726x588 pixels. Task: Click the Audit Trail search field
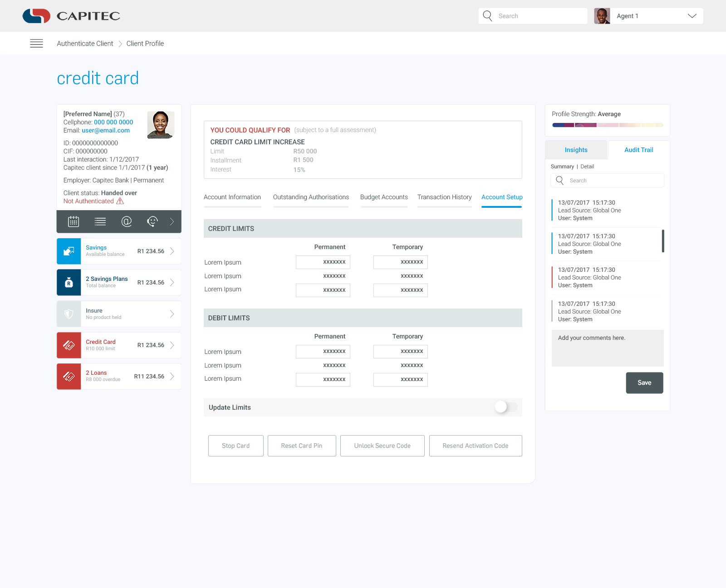(x=608, y=181)
